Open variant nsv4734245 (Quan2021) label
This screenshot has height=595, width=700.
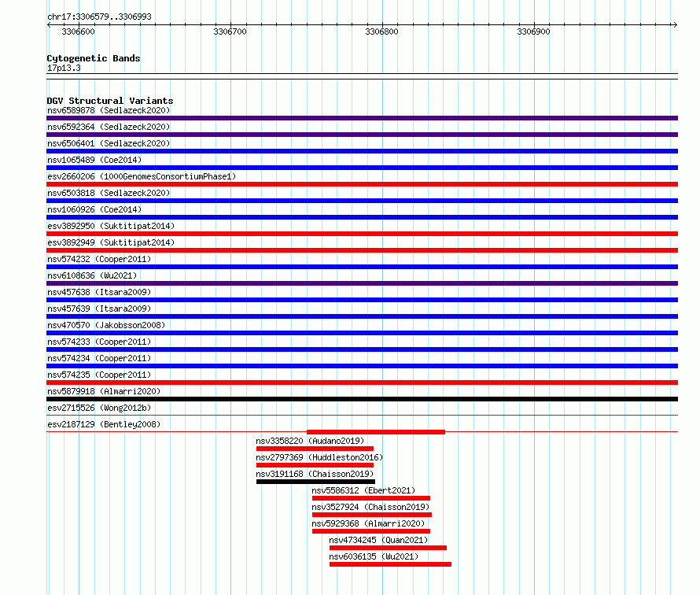[x=378, y=540]
